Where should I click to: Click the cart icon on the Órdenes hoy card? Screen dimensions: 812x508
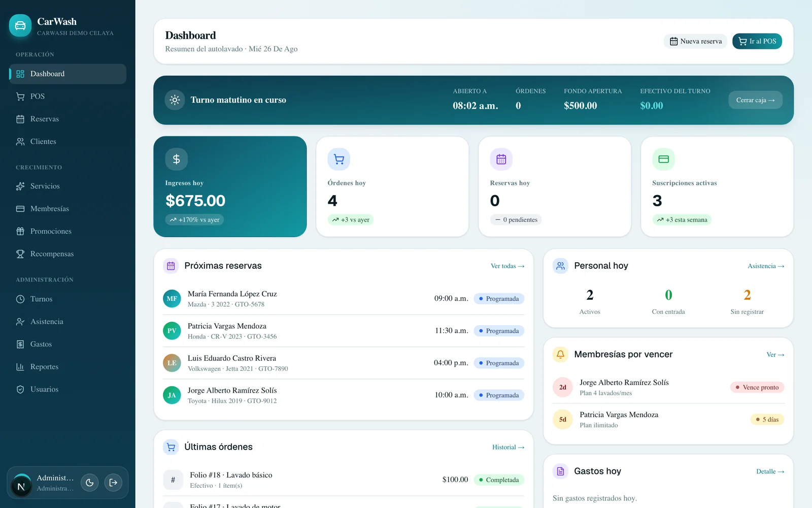[339, 160]
